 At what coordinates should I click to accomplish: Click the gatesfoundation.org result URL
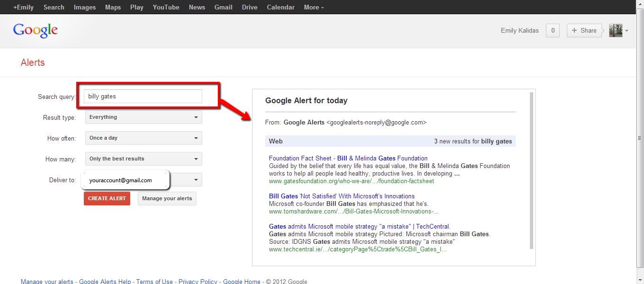click(351, 181)
